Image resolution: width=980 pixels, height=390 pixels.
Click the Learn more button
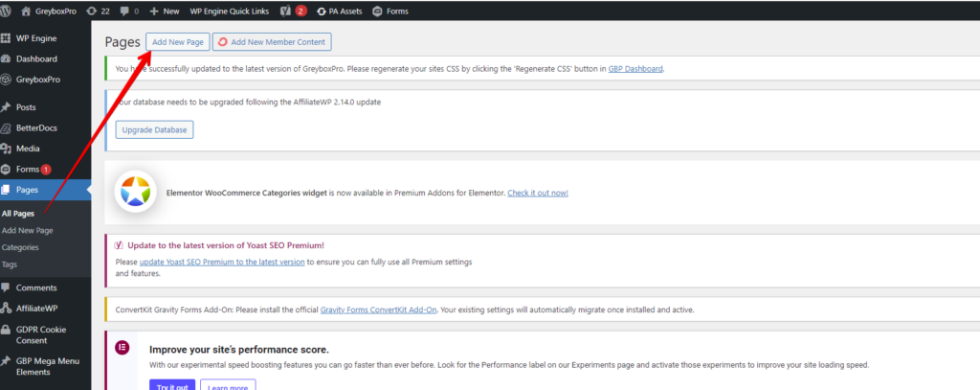(x=228, y=387)
